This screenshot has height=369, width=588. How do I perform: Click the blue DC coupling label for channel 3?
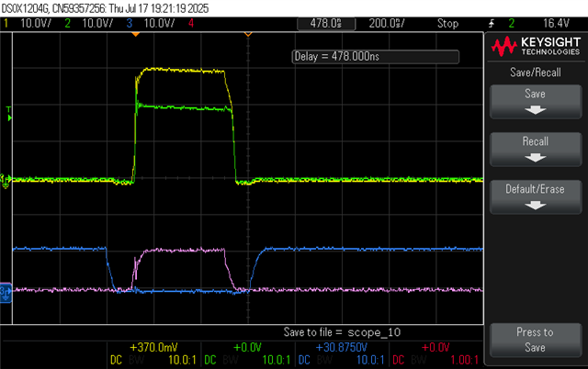coord(304,360)
